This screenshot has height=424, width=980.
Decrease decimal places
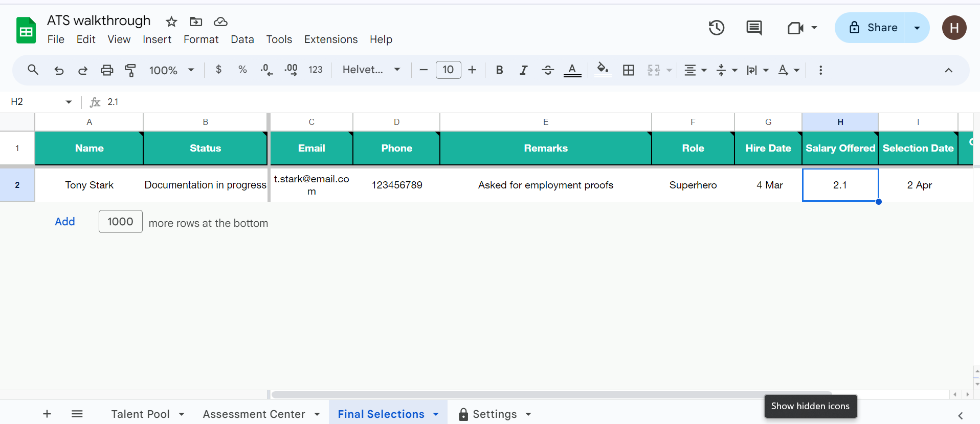[x=266, y=70]
